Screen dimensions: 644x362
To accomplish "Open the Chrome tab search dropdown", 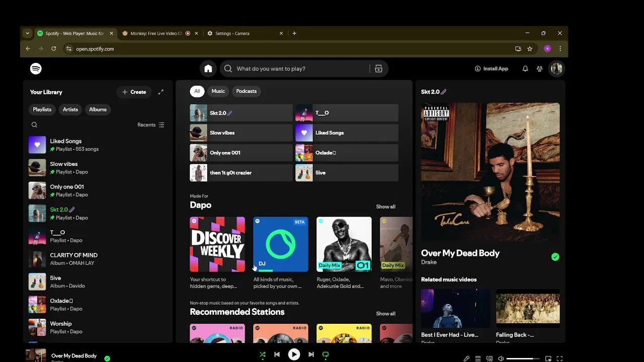I will click(27, 33).
